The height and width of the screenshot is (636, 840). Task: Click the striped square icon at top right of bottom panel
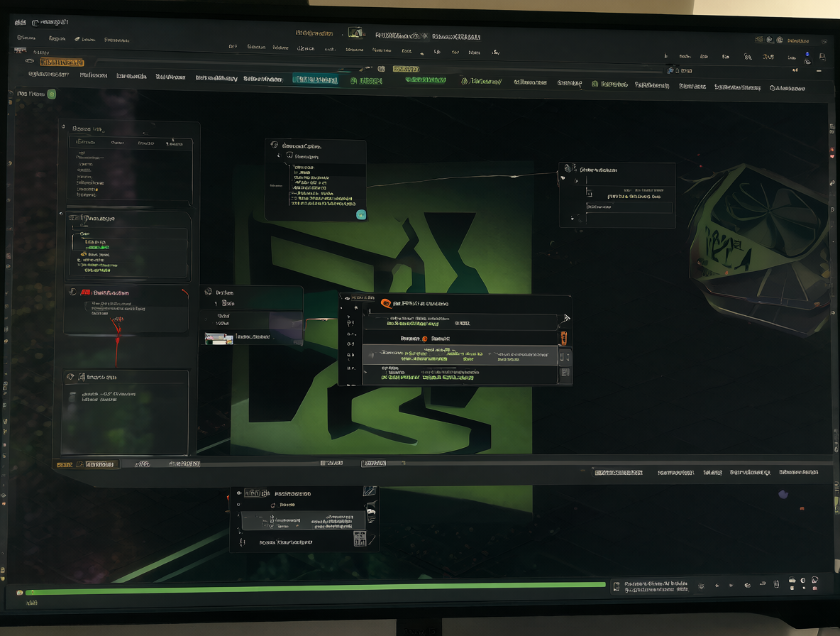(x=370, y=490)
